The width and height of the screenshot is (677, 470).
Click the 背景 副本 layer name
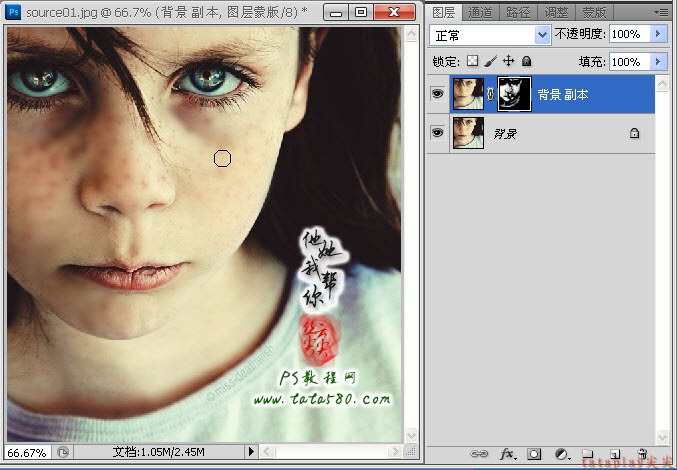pos(563,94)
